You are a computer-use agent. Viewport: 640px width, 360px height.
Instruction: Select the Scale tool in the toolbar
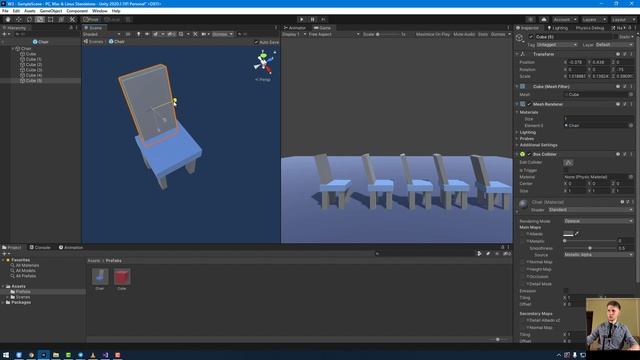pyautogui.click(x=40, y=19)
